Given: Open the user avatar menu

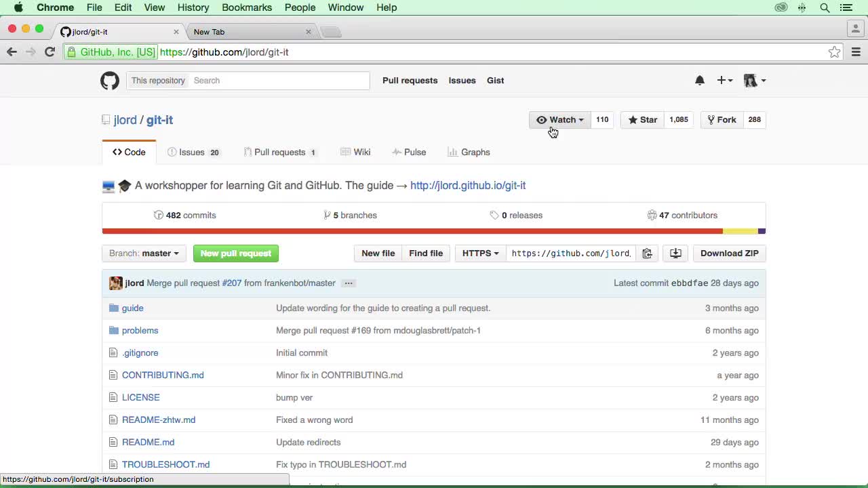Looking at the screenshot, I should tap(755, 80).
